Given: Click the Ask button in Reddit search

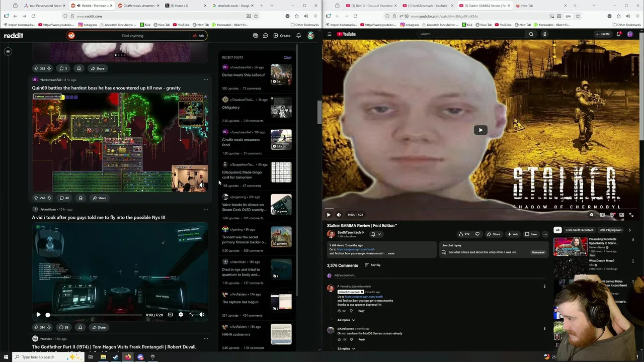Looking at the screenshot, I should click(198, 36).
